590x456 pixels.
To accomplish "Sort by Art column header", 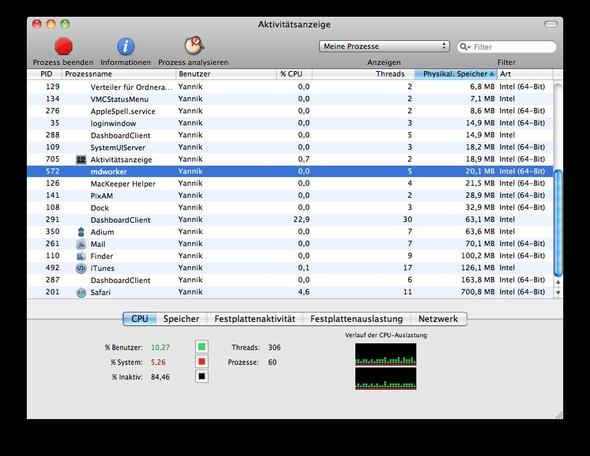I will pyautogui.click(x=525, y=74).
